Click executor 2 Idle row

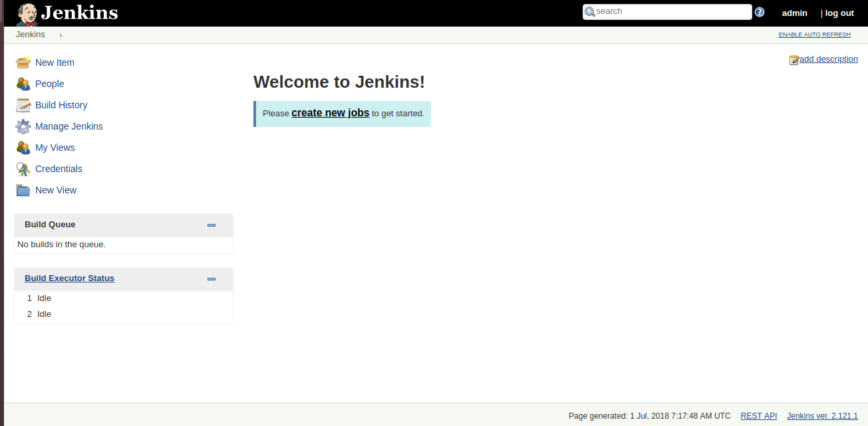[124, 314]
